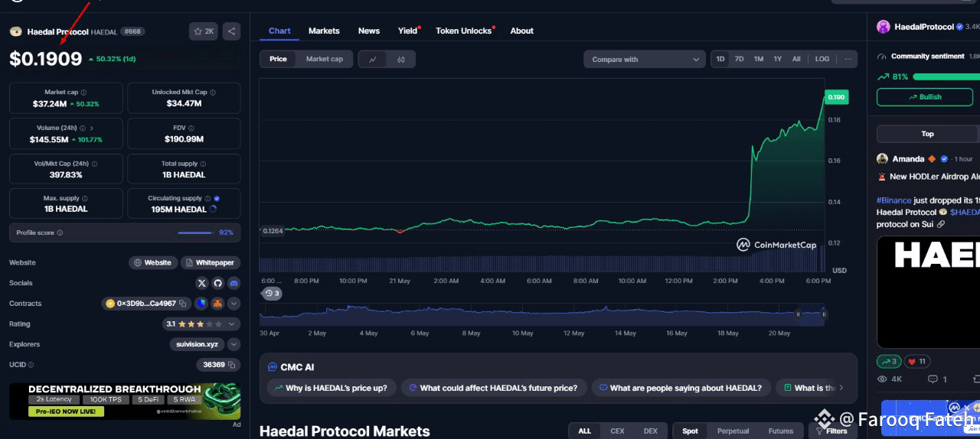This screenshot has height=439, width=980.
Task: Select the Market cap chart toggle
Action: [325, 59]
